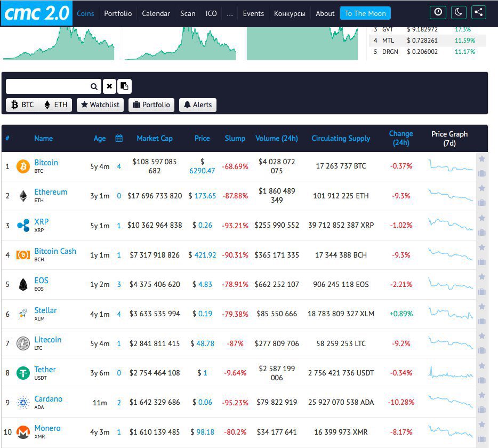Click the cmc 2.0 logo
498x448 pixels.
pyautogui.click(x=37, y=13)
